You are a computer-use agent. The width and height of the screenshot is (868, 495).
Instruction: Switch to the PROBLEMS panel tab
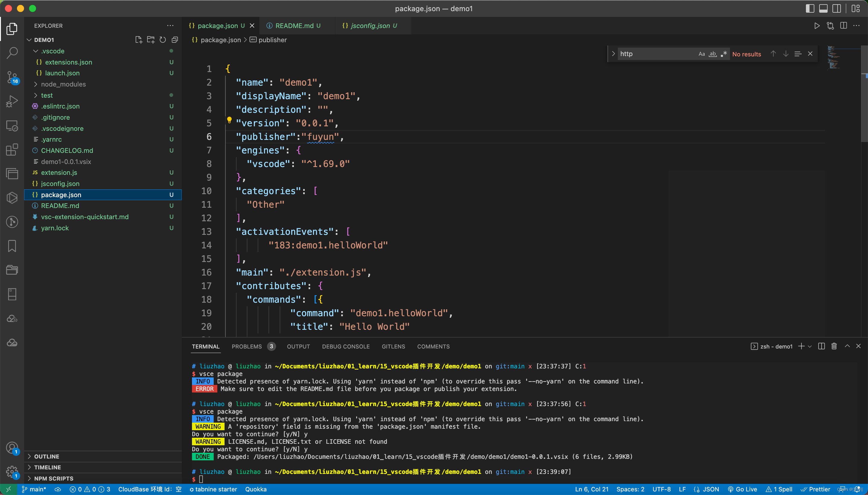coord(247,346)
